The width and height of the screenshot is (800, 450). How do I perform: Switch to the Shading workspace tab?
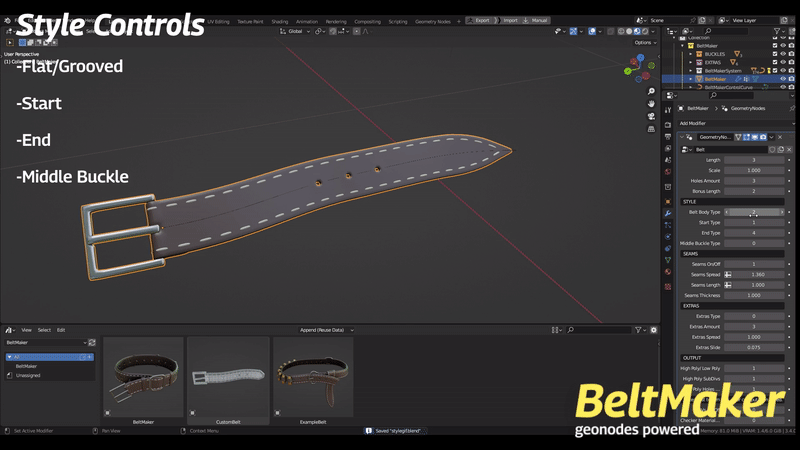tap(280, 21)
